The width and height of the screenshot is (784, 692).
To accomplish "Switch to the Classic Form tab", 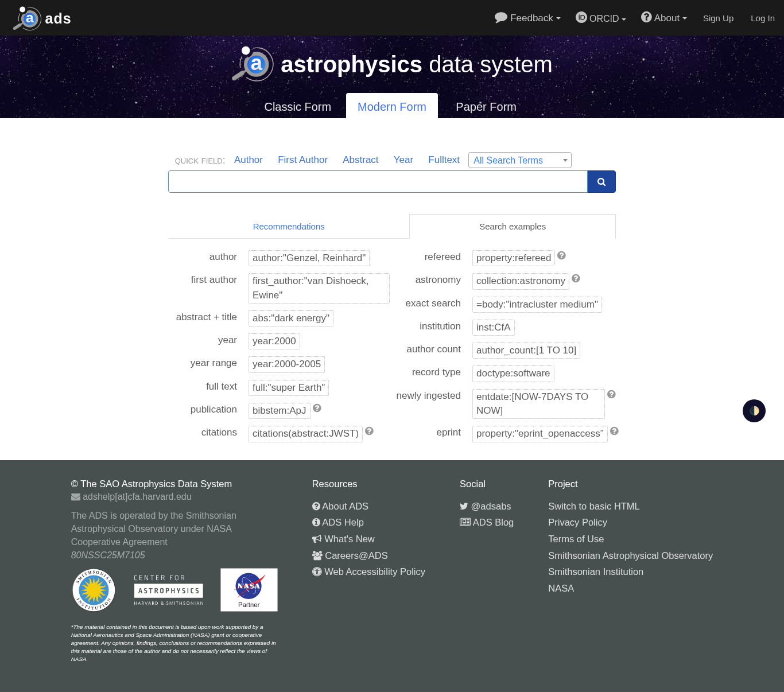I will pos(297,107).
